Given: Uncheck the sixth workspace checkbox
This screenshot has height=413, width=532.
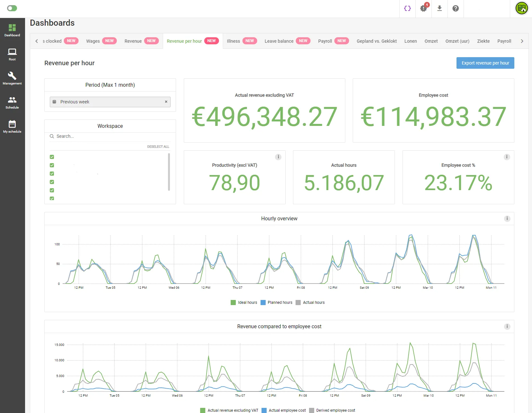Looking at the screenshot, I should click(52, 198).
